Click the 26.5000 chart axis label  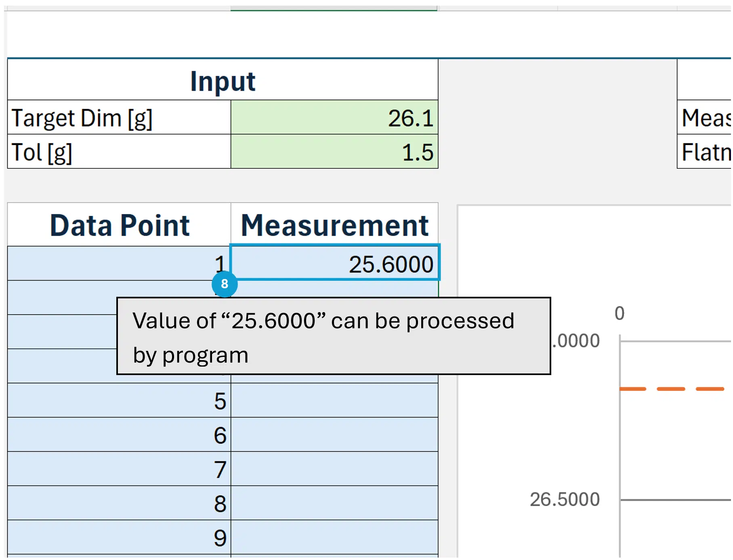[x=565, y=499]
